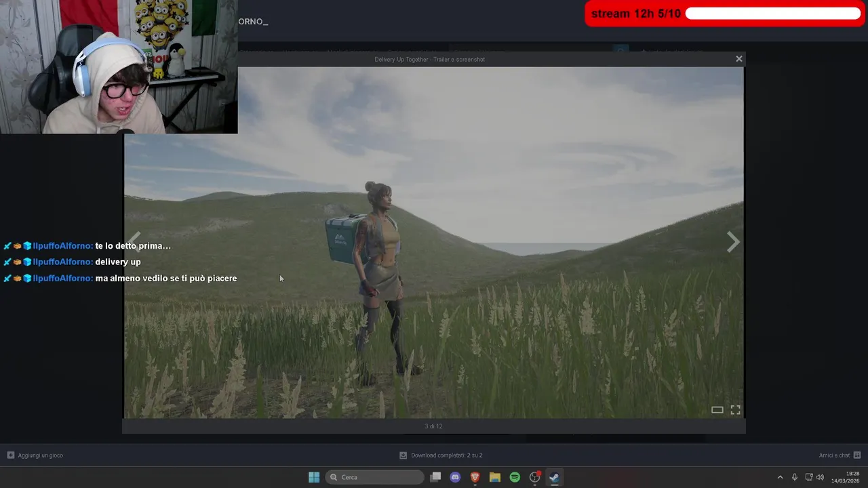Open 'Aggiungi un gioco' in Steam

pos(40,455)
